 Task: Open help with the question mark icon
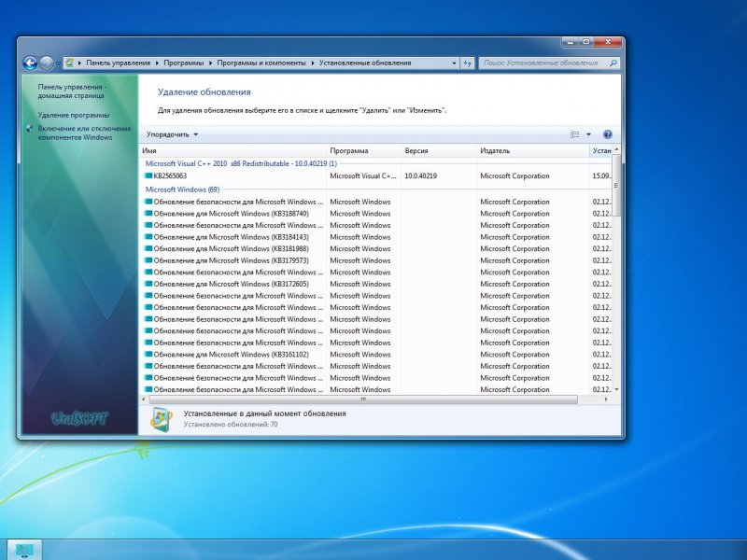608,134
